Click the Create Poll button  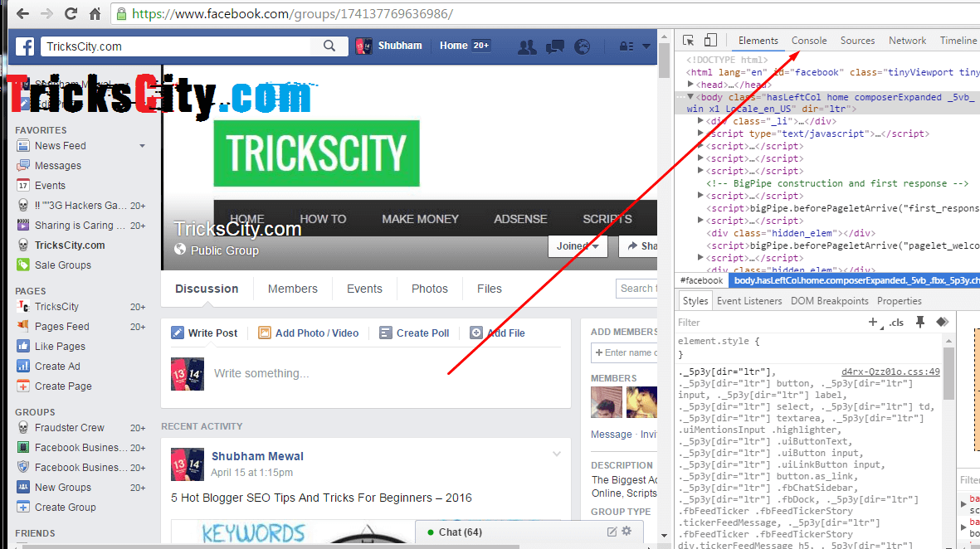coord(414,333)
